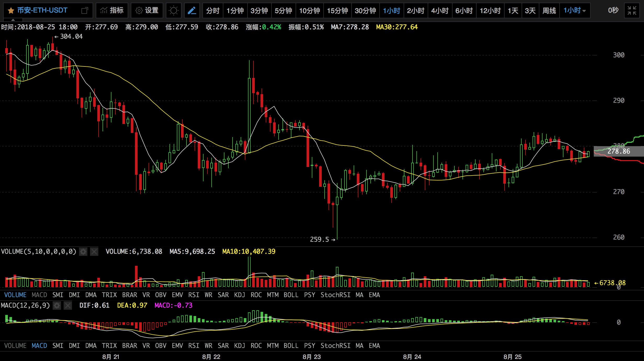
Task: Switch to the 4小时 timeframe
Action: click(440, 11)
